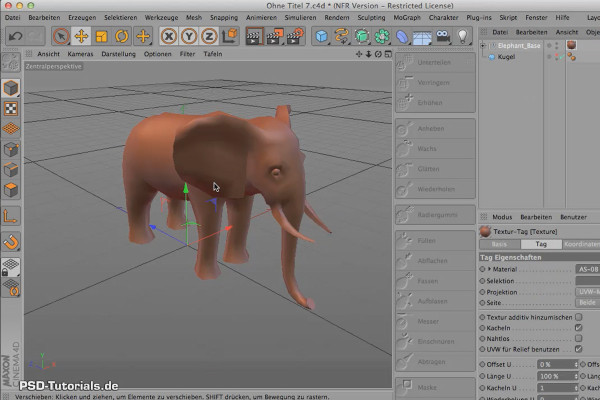Switch to the Basis tab
The height and width of the screenshot is (400, 600).
pyautogui.click(x=499, y=244)
